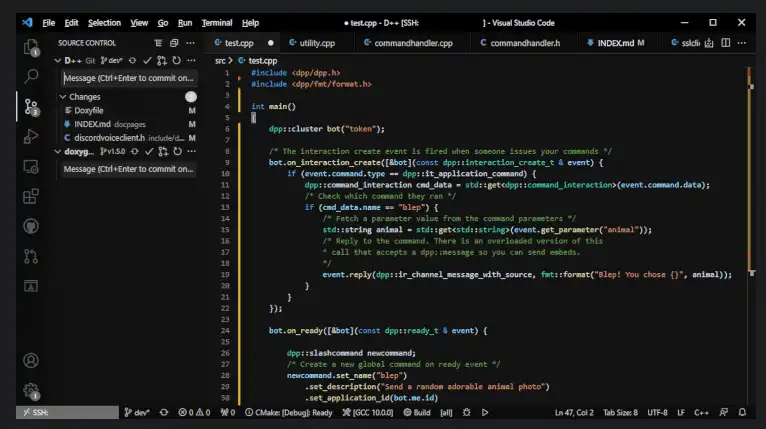Refresh the D++ repository
This screenshot has width=766, height=429.
pos(176,61)
